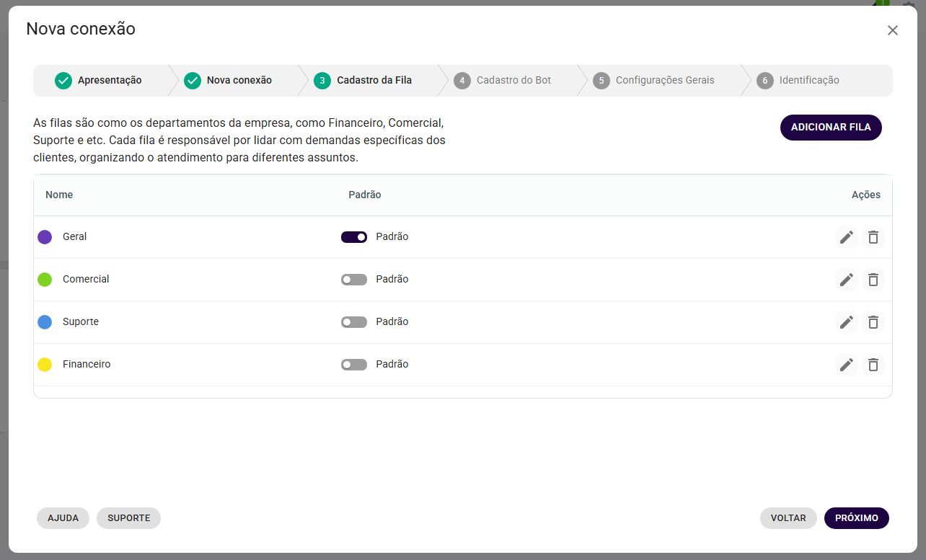Viewport: 926px width, 560px height.
Task: Delete the Suporte queue using trash icon
Action: point(873,322)
